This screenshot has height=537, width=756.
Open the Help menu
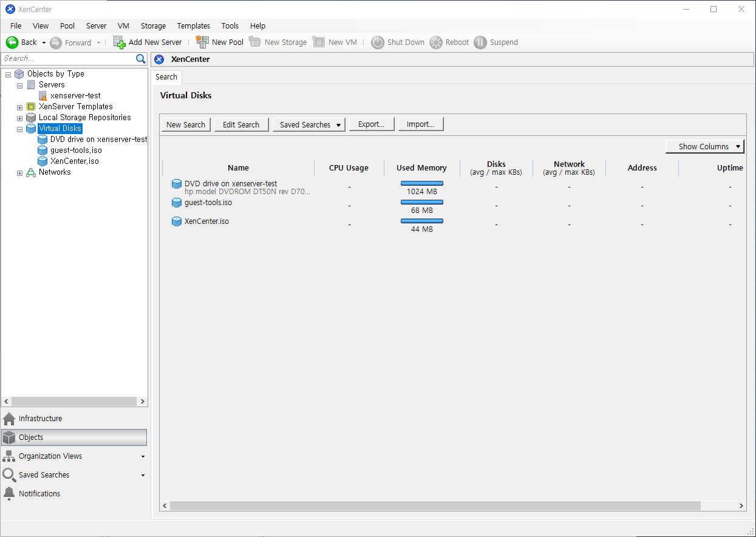258,26
